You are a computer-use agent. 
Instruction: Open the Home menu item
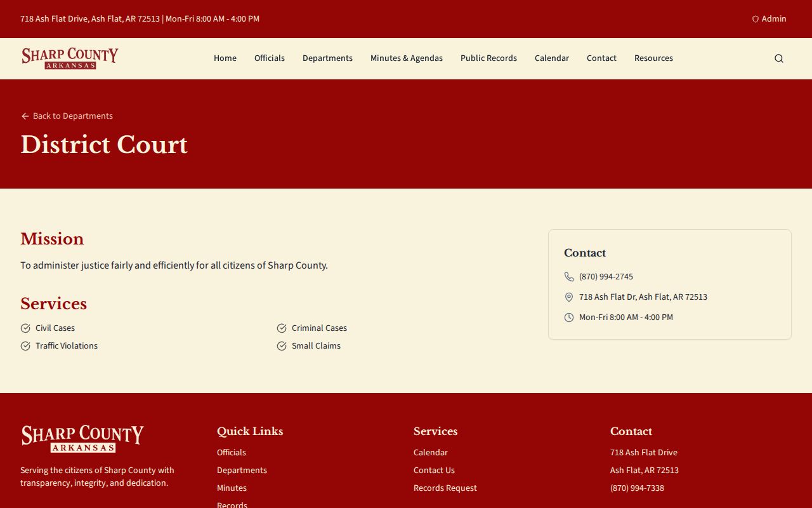coord(225,58)
